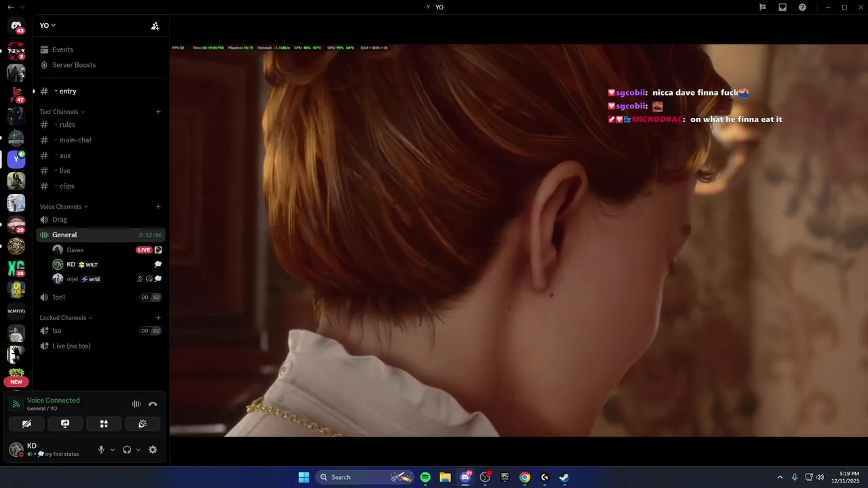Viewport: 868px width, 488px height.
Task: Share your screen button
Action: coord(65,424)
